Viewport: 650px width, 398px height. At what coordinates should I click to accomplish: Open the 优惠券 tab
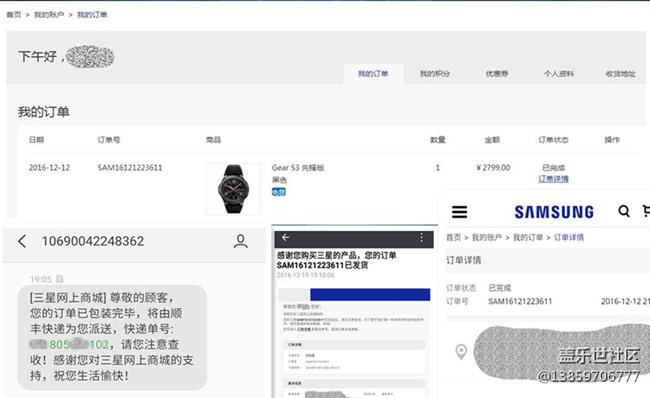pos(497,74)
